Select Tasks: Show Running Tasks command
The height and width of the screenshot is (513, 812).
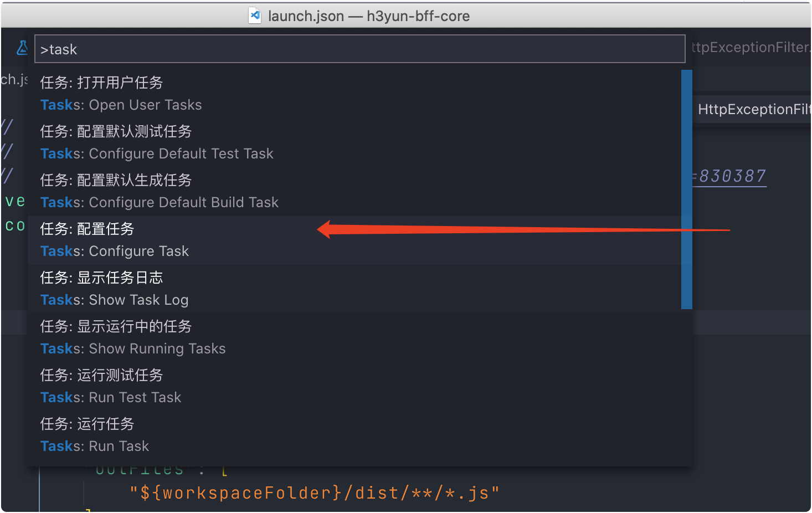point(354,338)
